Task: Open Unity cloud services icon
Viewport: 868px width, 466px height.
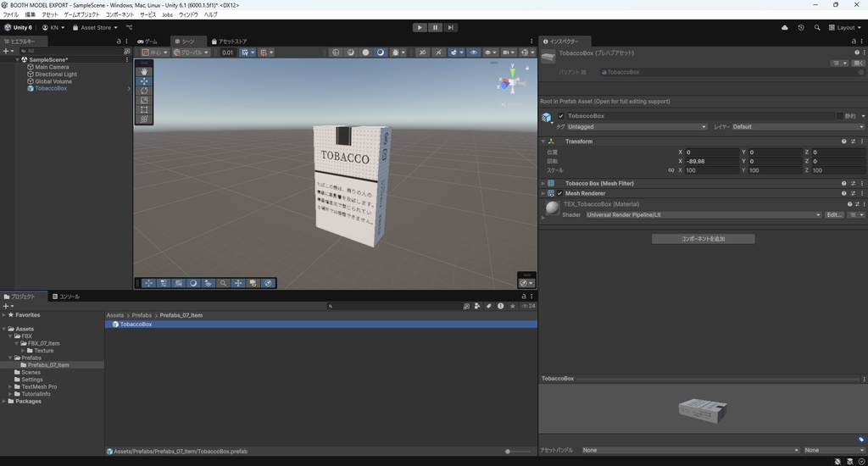Action: tap(784, 27)
